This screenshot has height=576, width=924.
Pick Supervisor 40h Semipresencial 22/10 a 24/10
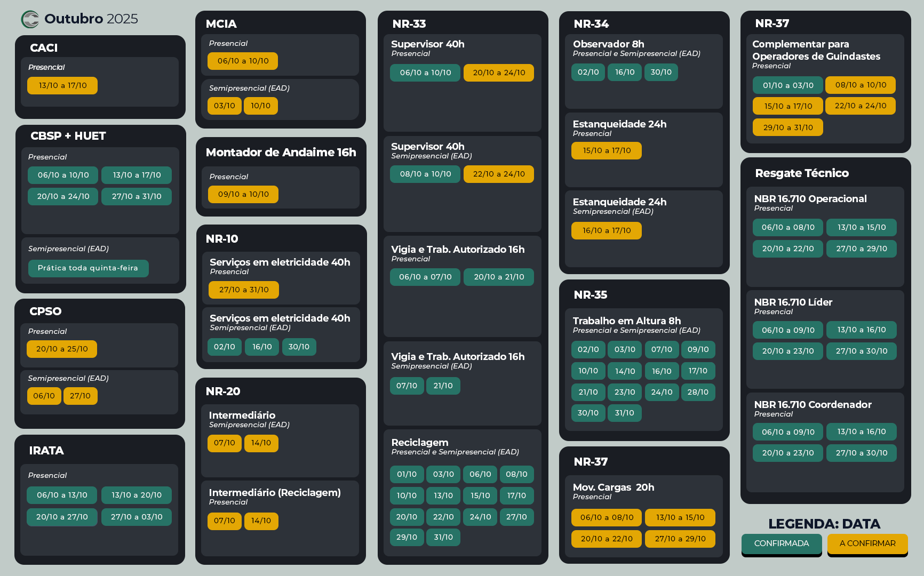[498, 174]
